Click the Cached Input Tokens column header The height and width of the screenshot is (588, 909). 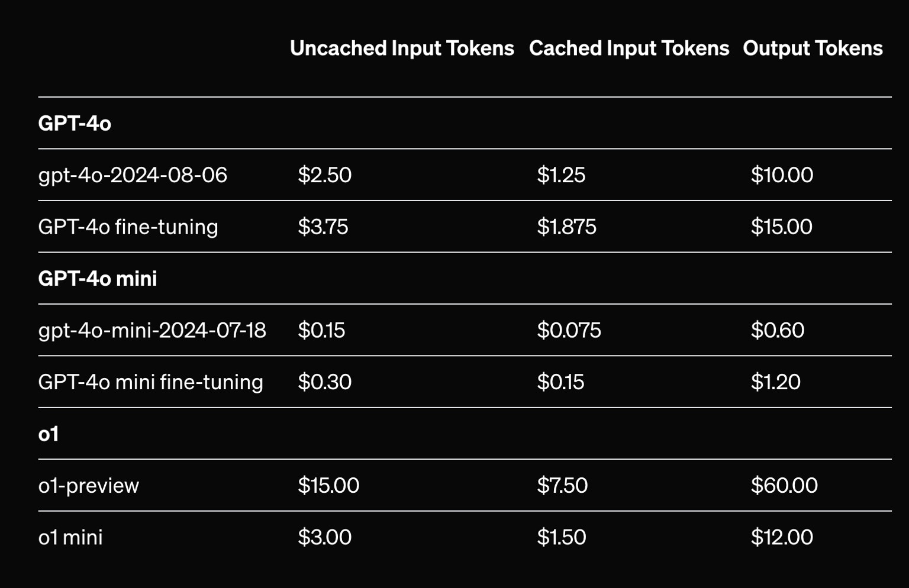(x=629, y=49)
